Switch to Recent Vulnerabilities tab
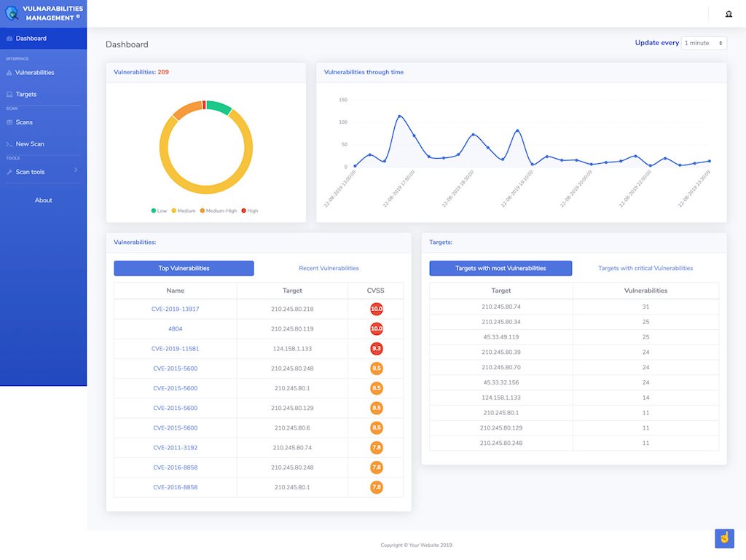 (x=329, y=268)
